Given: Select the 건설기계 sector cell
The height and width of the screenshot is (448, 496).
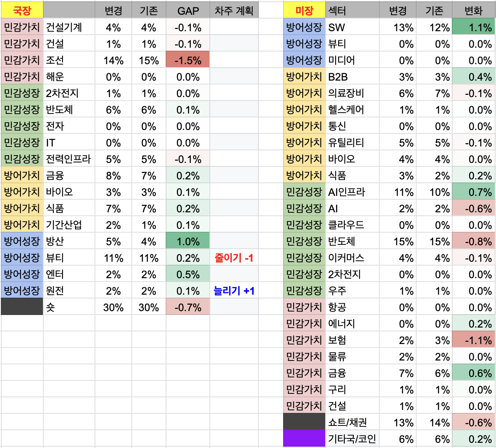Looking at the screenshot, I should pyautogui.click(x=69, y=27).
